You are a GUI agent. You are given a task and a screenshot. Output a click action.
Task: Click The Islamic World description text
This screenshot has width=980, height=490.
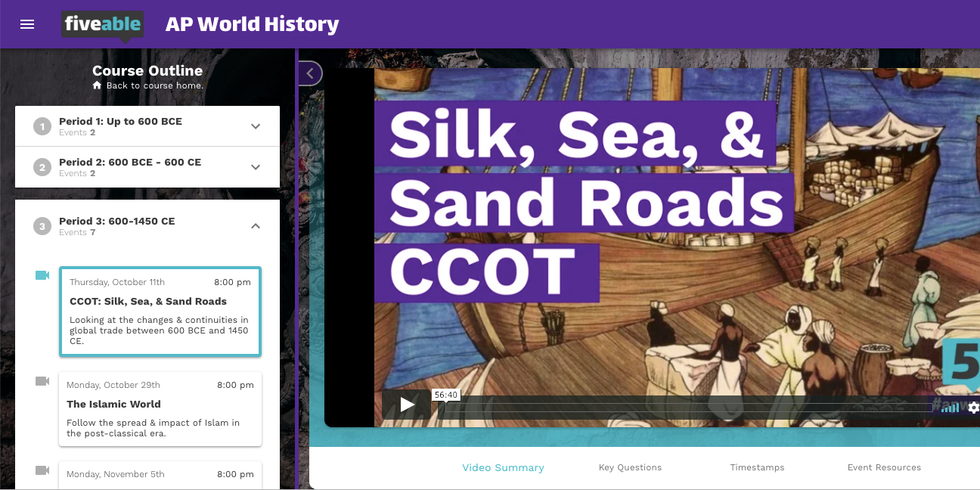click(154, 428)
